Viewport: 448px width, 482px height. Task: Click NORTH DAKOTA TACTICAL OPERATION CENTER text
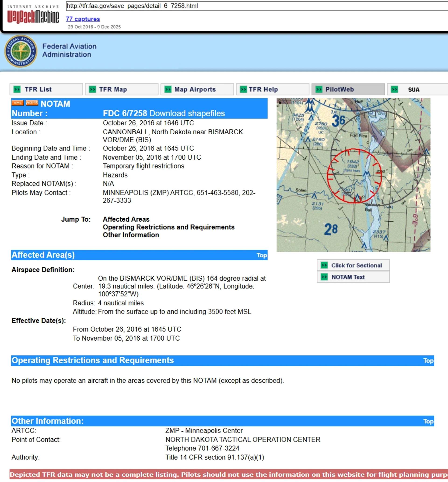(243, 440)
